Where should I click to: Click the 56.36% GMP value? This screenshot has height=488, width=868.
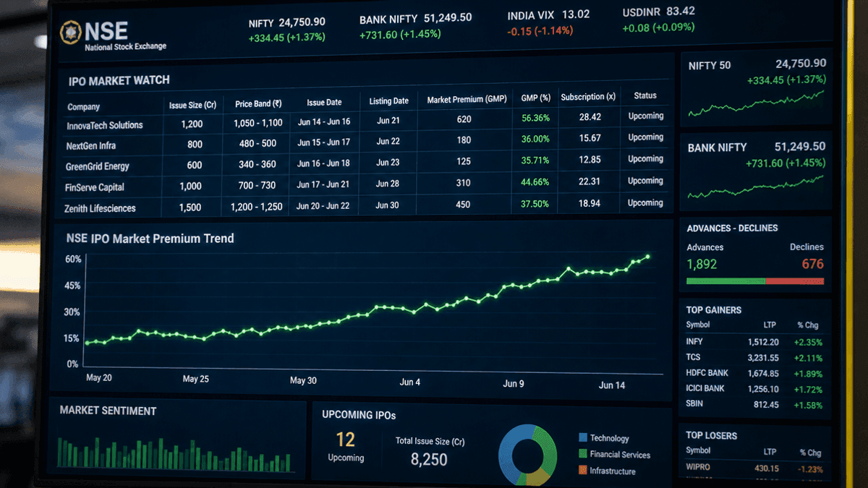pos(535,118)
